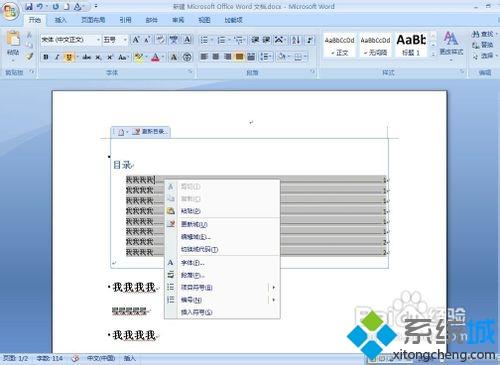This screenshot has height=365, width=500.
Task: Apply the 正文 (Normal) style
Action: (x=339, y=46)
